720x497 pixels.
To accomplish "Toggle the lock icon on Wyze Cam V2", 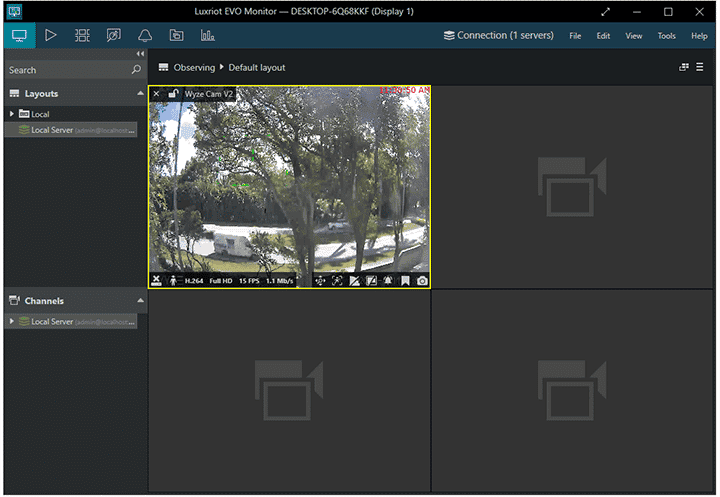I will (173, 94).
